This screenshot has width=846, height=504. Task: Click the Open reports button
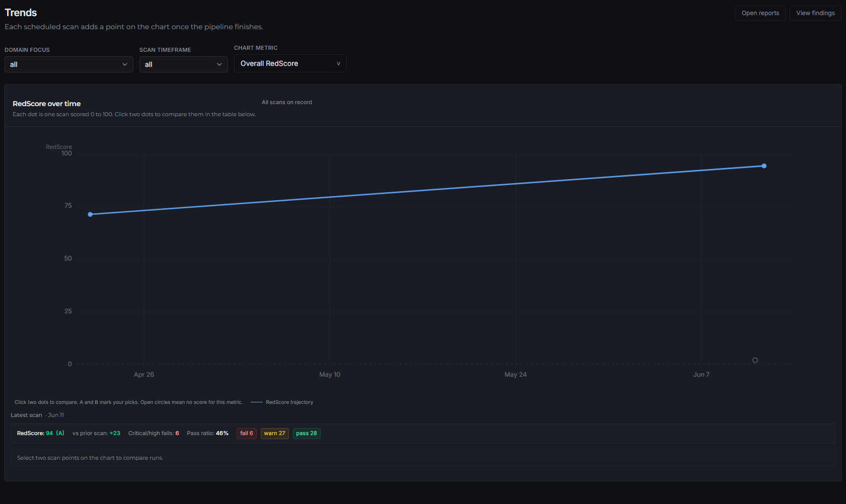click(760, 13)
